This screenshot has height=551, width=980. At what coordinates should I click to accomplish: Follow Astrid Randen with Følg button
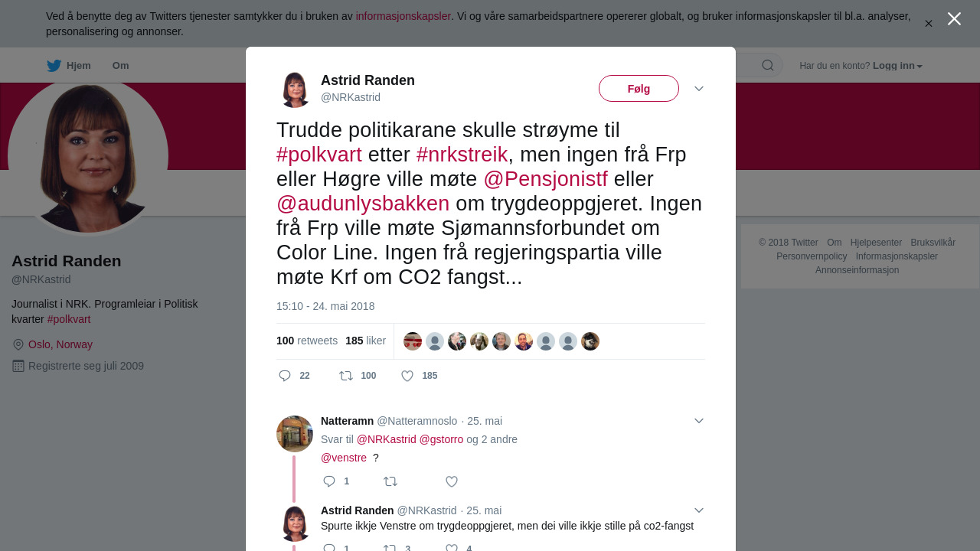click(639, 89)
